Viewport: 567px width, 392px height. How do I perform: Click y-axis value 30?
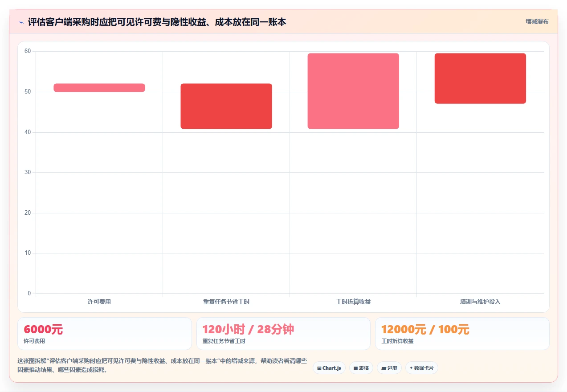coord(28,172)
